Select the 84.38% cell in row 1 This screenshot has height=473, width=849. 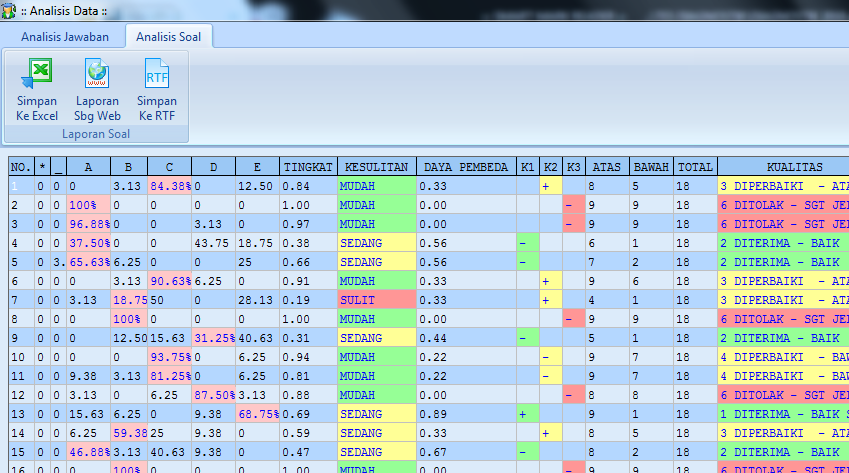169,186
